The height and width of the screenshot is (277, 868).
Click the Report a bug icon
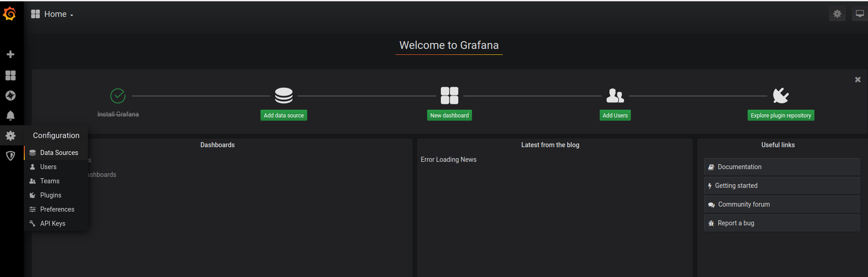point(711,224)
